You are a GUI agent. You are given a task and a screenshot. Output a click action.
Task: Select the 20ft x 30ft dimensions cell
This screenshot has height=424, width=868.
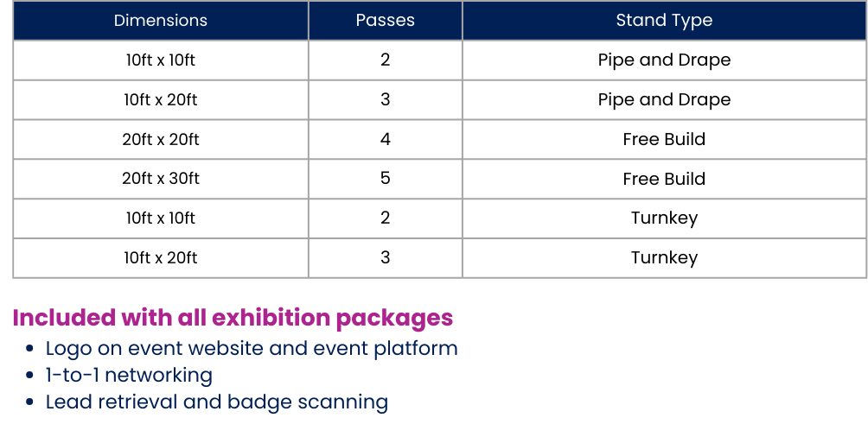(x=161, y=179)
